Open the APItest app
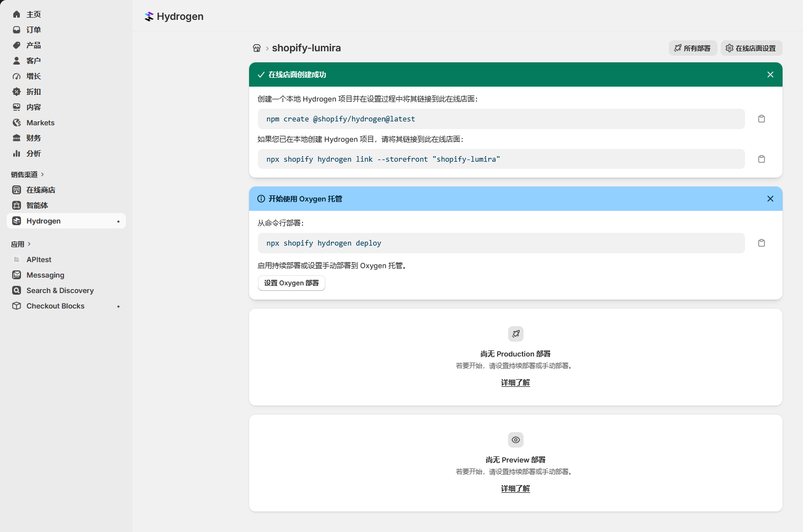 coord(66,259)
